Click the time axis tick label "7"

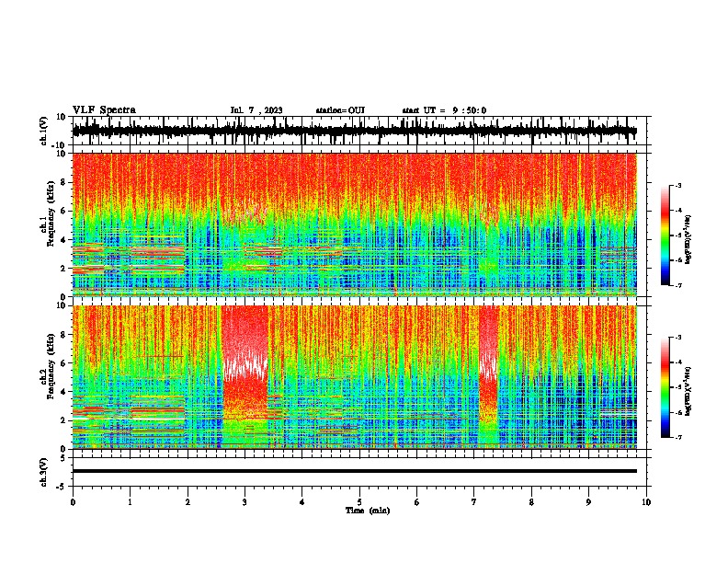474,502
